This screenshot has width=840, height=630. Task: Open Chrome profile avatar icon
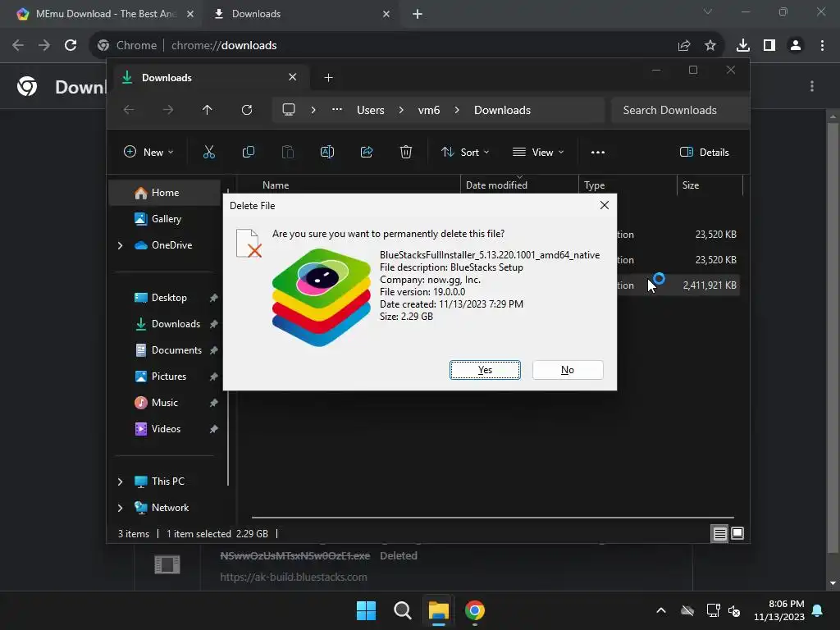796,46
